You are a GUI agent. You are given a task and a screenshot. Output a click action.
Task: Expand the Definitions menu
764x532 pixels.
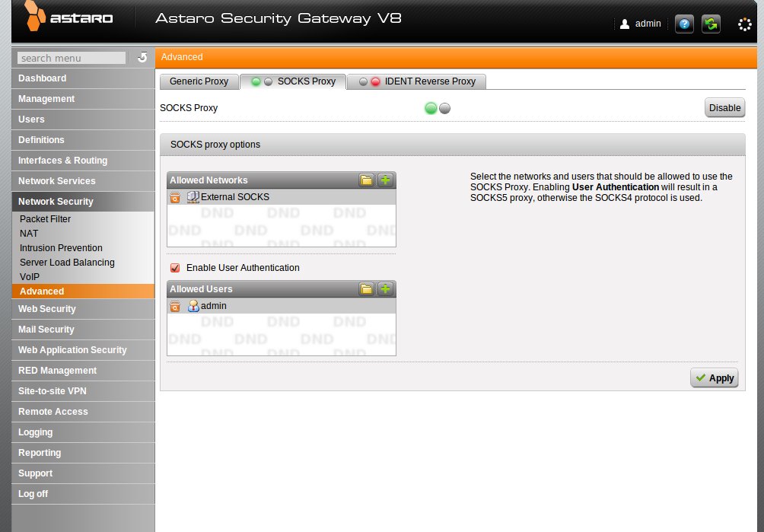click(x=83, y=140)
